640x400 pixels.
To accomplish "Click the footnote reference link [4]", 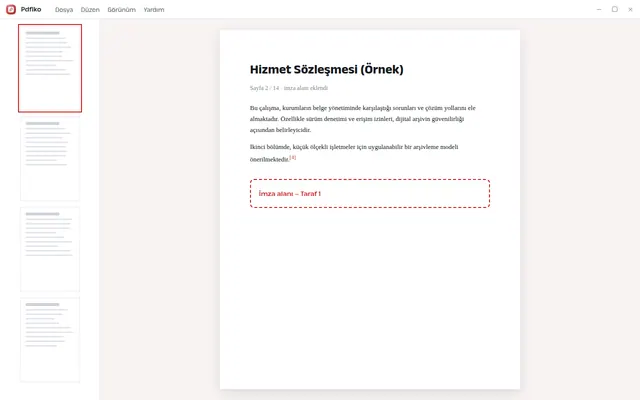I will (293, 158).
